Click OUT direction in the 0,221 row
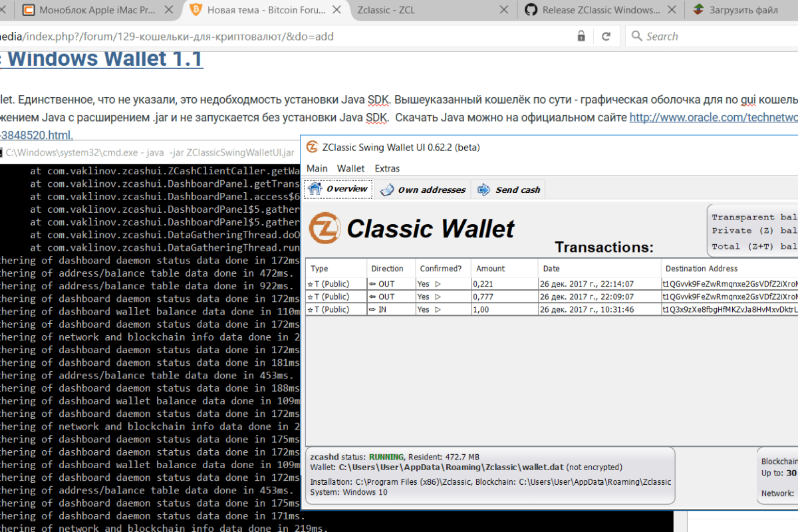Image resolution: width=798 pixels, height=532 pixels. coord(391,284)
